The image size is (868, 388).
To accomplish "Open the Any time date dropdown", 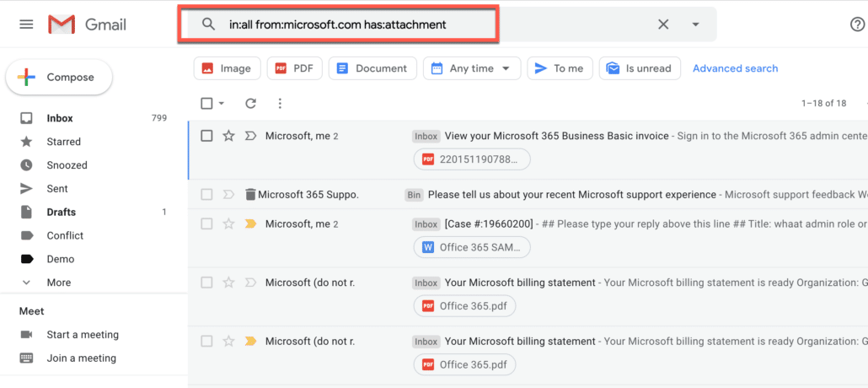I will click(472, 68).
